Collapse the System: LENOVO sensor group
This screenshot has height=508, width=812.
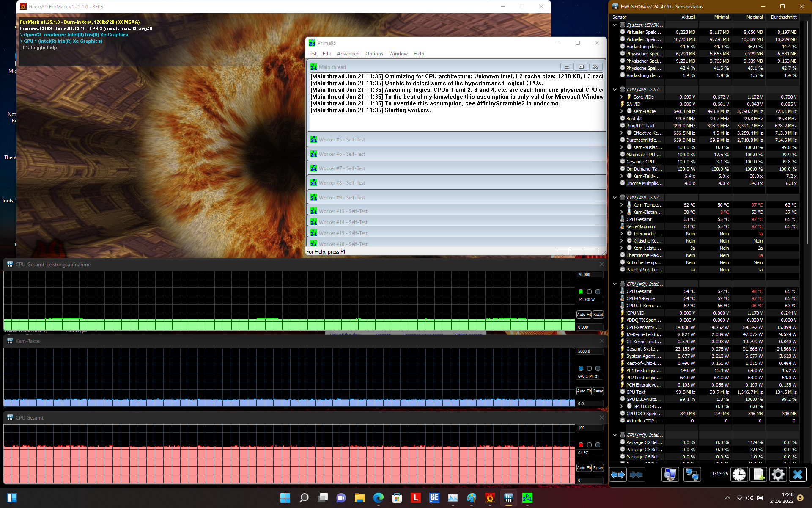click(x=614, y=25)
